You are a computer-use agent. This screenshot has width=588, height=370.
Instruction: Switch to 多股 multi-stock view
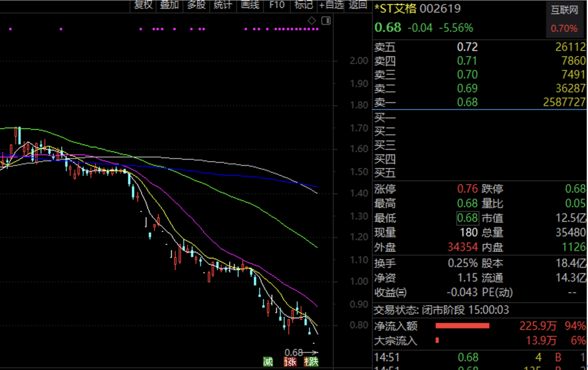[196, 5]
